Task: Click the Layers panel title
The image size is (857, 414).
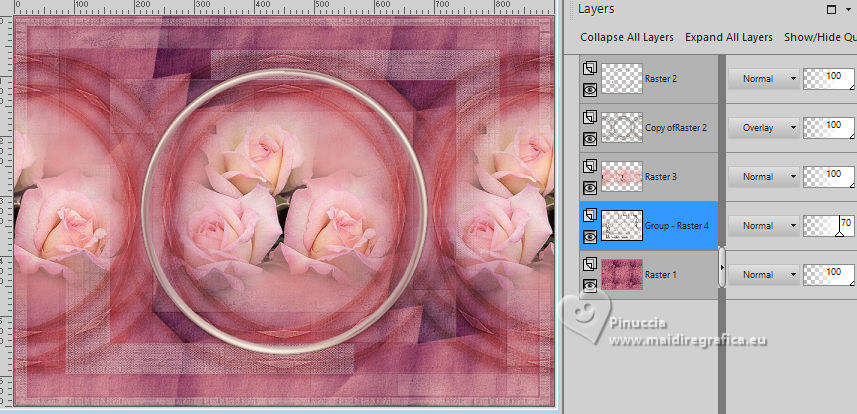Action: pyautogui.click(x=596, y=9)
